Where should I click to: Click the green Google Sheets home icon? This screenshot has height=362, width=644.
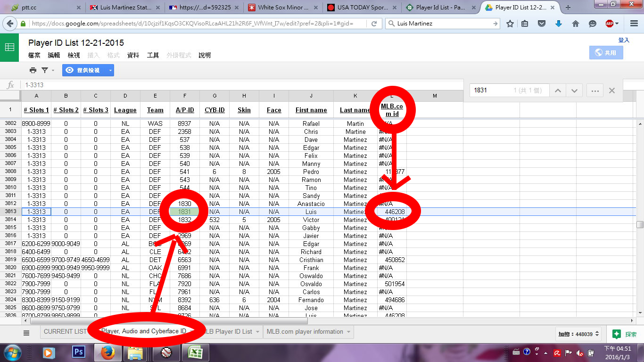pos(9,47)
